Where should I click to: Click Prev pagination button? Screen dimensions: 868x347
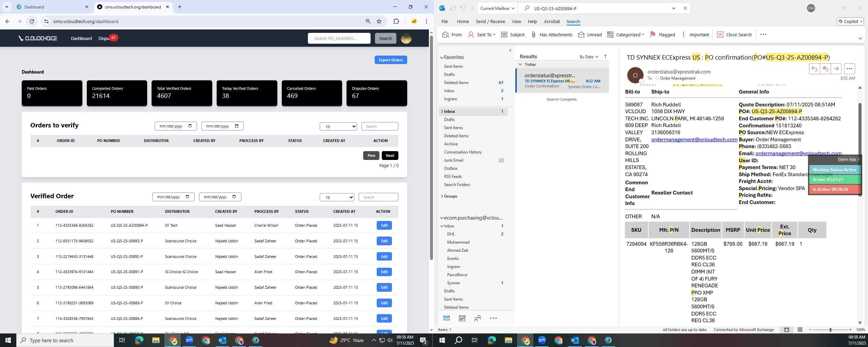(371, 156)
